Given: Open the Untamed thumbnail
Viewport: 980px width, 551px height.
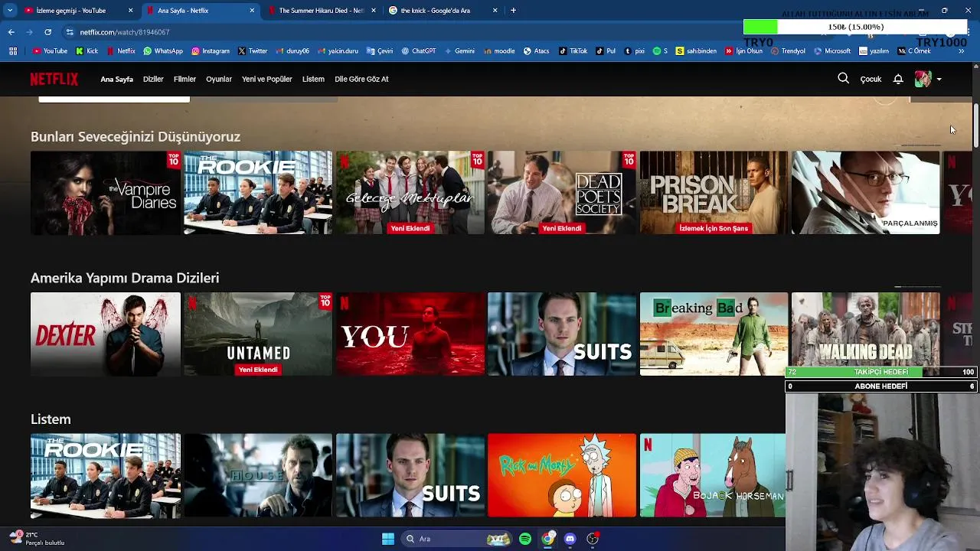Looking at the screenshot, I should (x=258, y=334).
